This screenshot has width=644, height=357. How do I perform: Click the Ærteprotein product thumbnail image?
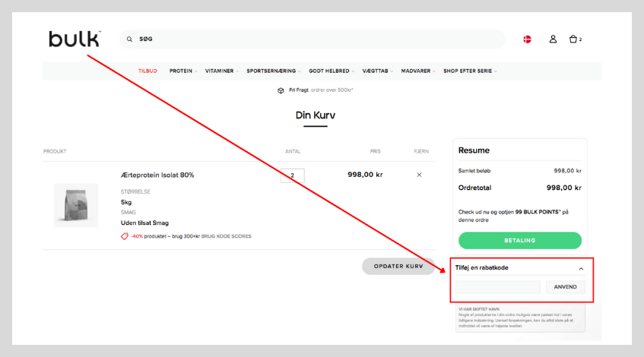pyautogui.click(x=76, y=204)
